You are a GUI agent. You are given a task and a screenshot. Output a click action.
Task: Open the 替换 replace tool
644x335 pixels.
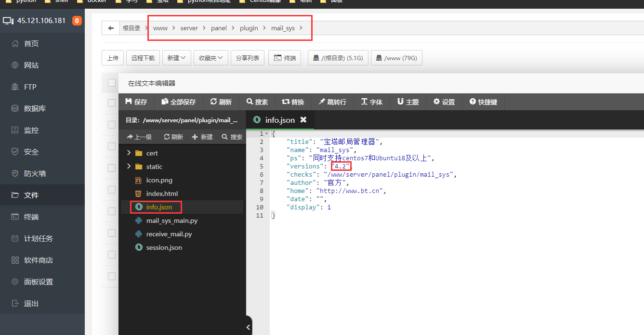293,102
